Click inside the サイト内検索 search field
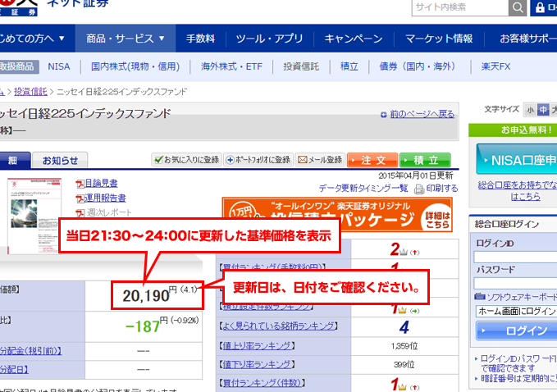The image size is (557, 392). (460, 7)
